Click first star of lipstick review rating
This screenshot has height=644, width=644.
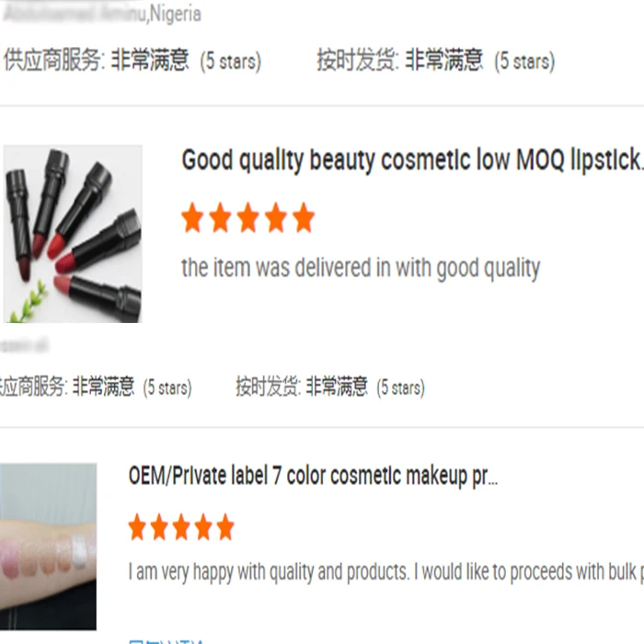click(x=192, y=218)
